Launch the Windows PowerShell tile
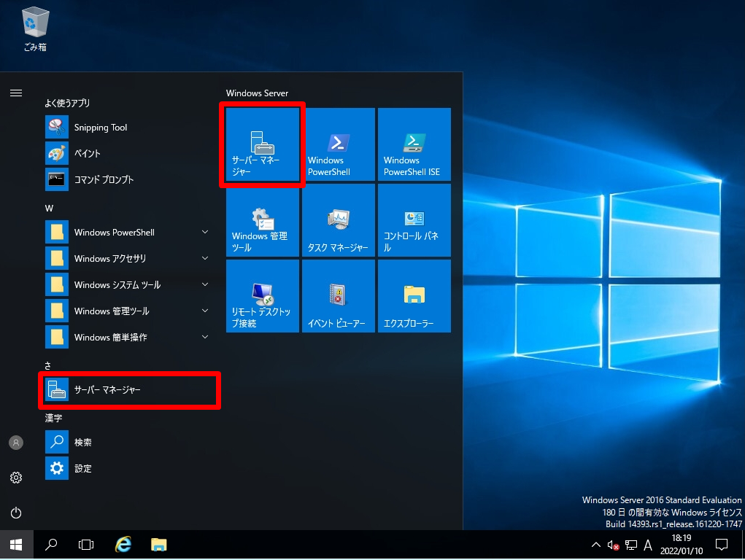Viewport: 745px width, 560px height. tap(339, 144)
